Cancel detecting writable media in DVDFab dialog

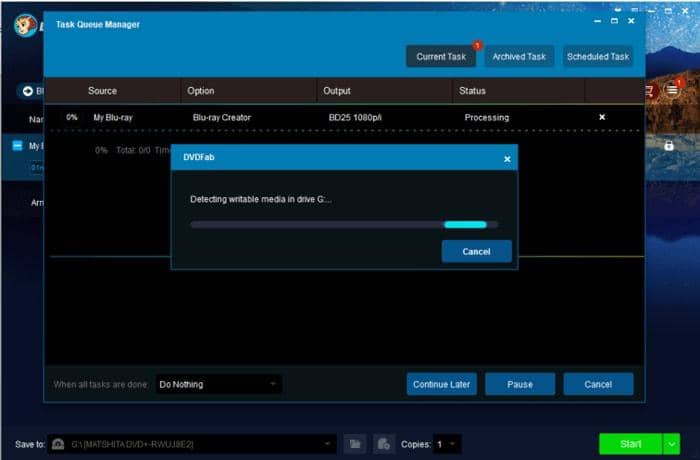(476, 251)
